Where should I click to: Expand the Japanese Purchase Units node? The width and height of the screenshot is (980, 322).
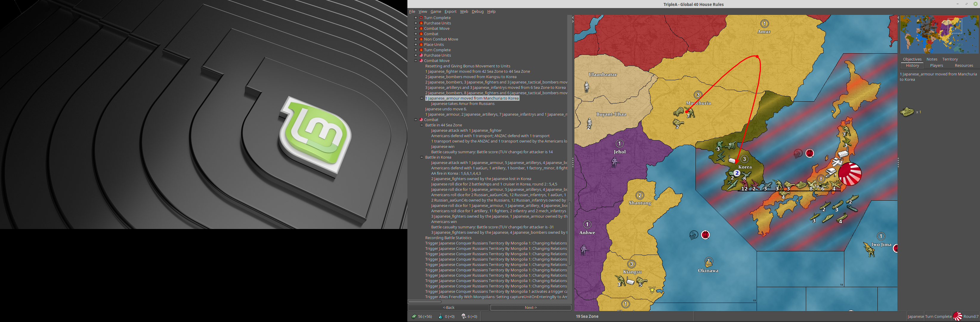(416, 55)
